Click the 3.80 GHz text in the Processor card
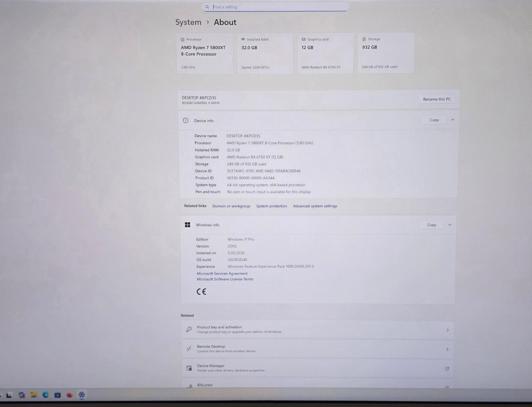 point(188,67)
